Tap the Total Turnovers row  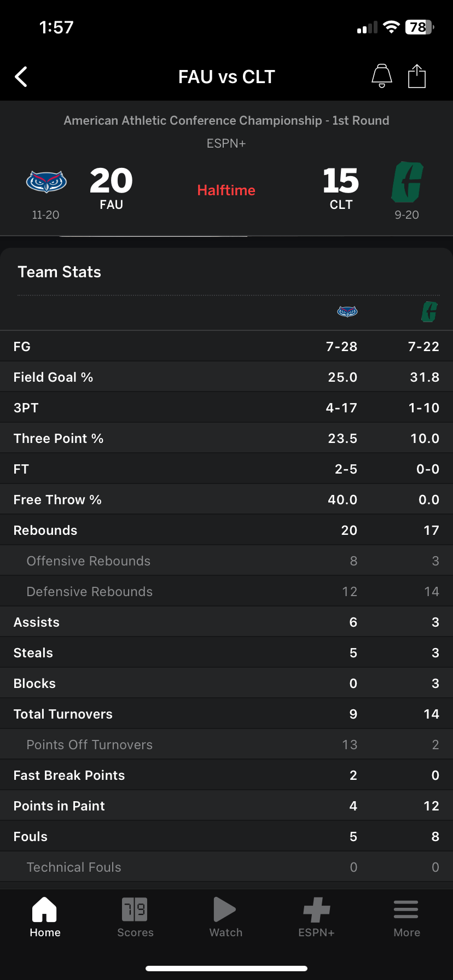[226, 714]
